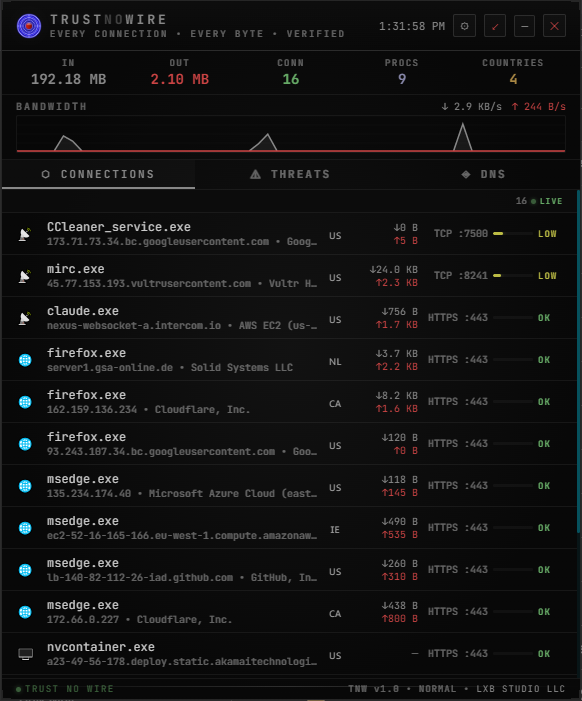Click the mirc.exe process icon
Screen dimensions: 582x701
[25, 276]
